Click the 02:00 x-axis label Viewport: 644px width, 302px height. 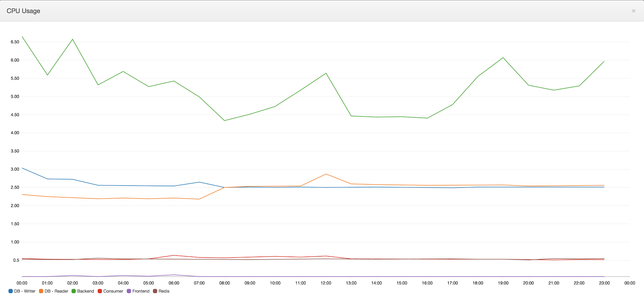[72, 283]
